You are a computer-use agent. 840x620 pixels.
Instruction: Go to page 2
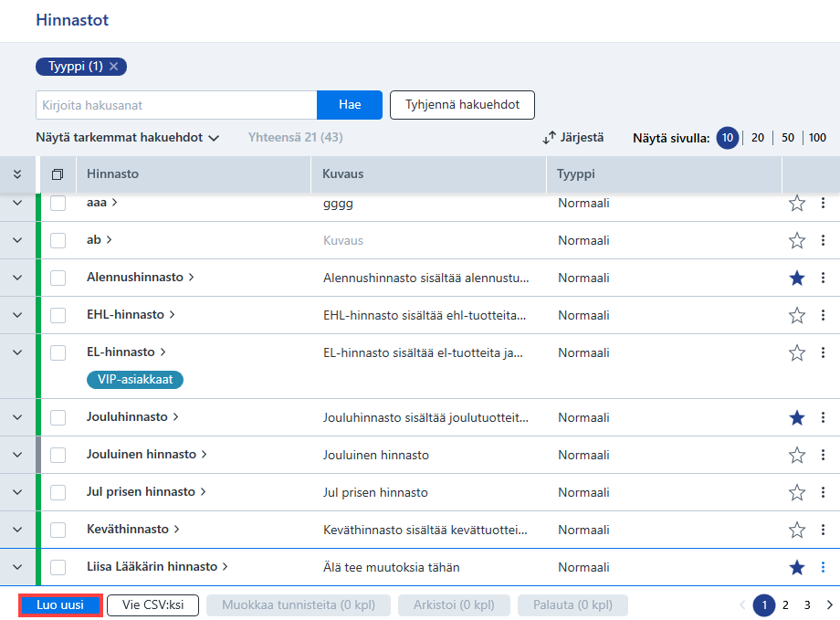tap(785, 605)
